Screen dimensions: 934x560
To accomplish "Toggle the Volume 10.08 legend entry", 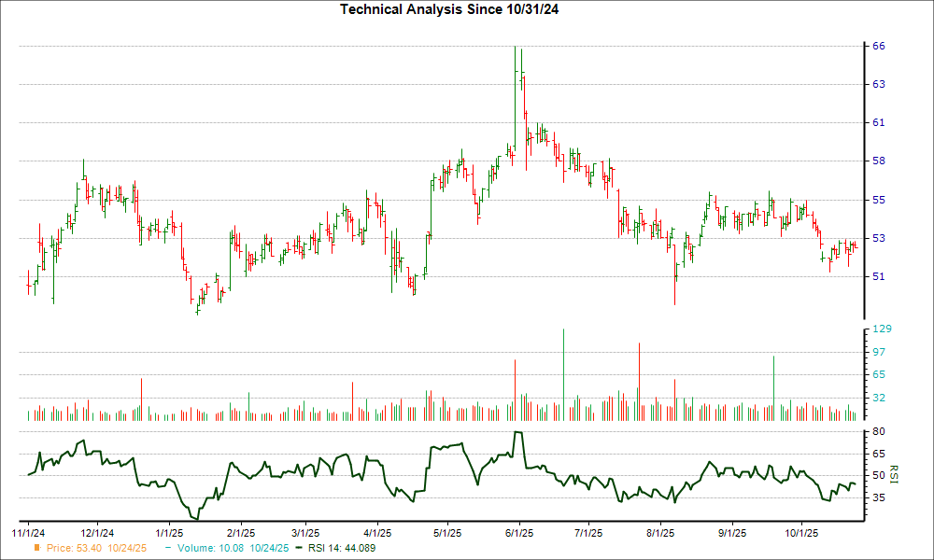I will (x=222, y=550).
